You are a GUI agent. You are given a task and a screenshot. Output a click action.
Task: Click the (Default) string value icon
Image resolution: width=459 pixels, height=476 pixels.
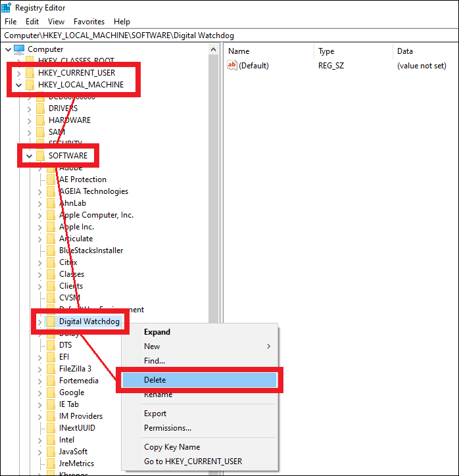click(x=231, y=65)
